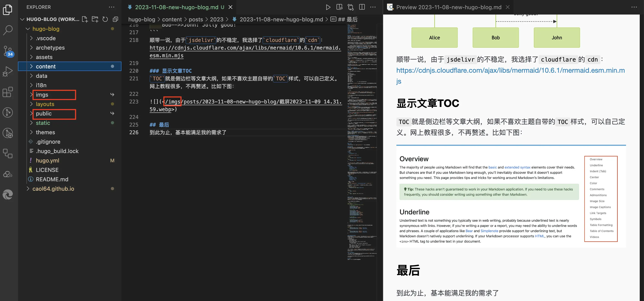Open preview pane more actions ellipsis
Image resolution: width=644 pixels, height=301 pixels.
click(634, 7)
